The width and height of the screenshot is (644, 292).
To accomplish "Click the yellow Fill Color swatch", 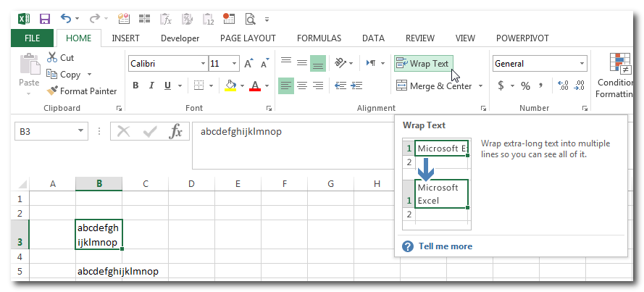I will 230,86.
